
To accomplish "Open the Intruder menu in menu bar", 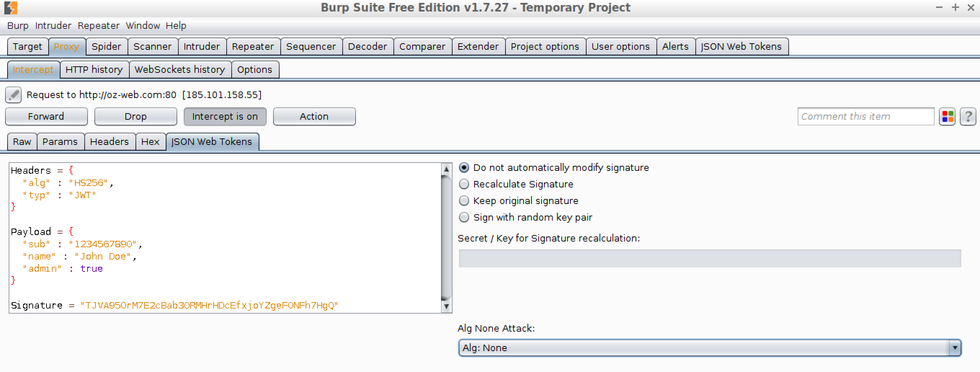I will tap(53, 26).
